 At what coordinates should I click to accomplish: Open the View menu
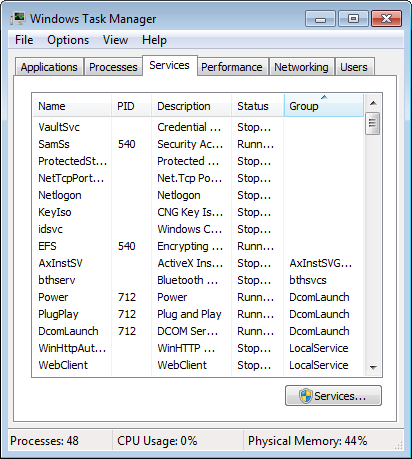click(x=115, y=40)
